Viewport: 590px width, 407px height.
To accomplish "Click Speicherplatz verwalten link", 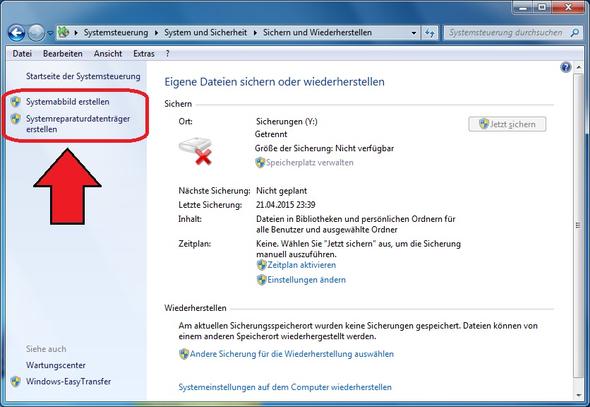I will 310,162.
